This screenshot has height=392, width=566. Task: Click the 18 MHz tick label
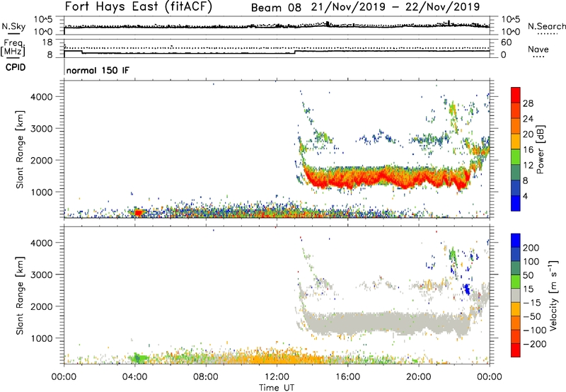click(x=47, y=42)
